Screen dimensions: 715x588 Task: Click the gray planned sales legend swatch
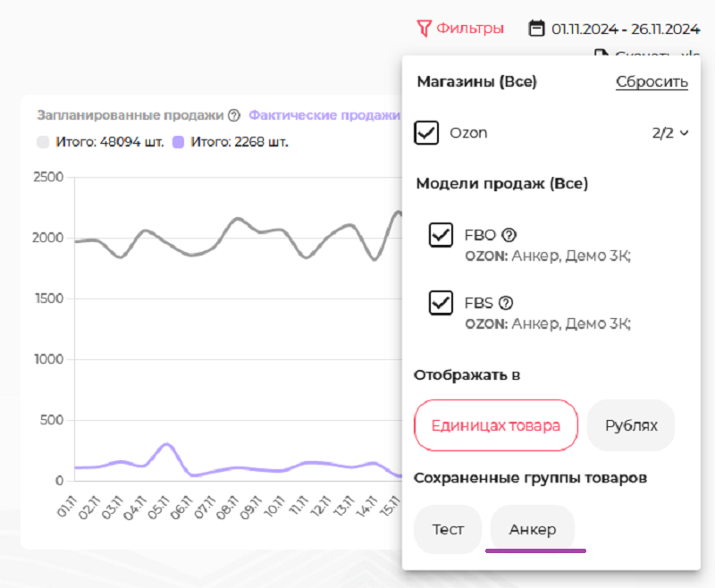(44, 141)
